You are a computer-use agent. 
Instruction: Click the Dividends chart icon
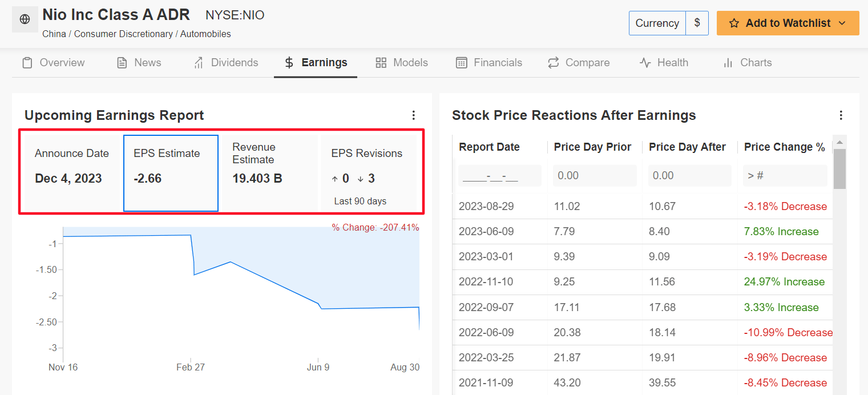[x=199, y=63]
